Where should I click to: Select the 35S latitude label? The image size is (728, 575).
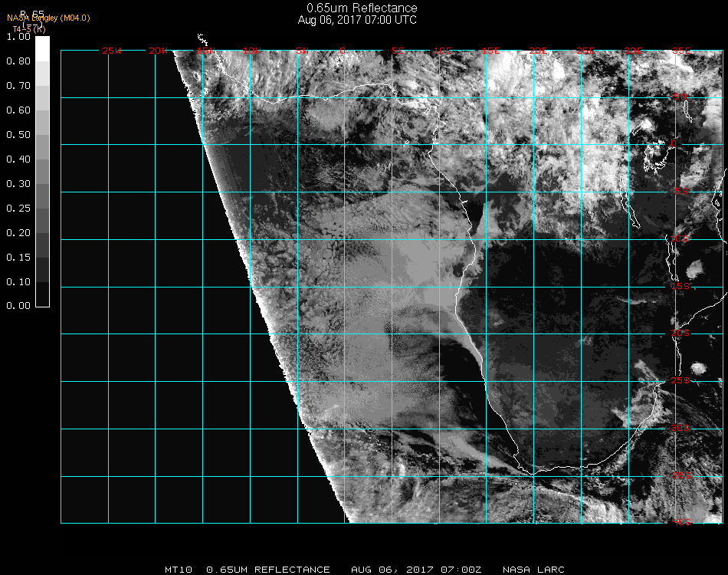pyautogui.click(x=682, y=475)
